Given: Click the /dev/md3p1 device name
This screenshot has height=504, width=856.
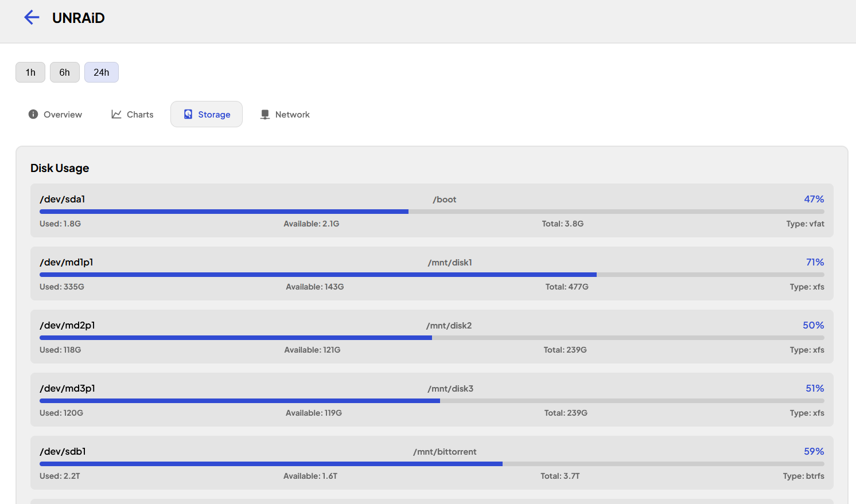Looking at the screenshot, I should pyautogui.click(x=68, y=388).
